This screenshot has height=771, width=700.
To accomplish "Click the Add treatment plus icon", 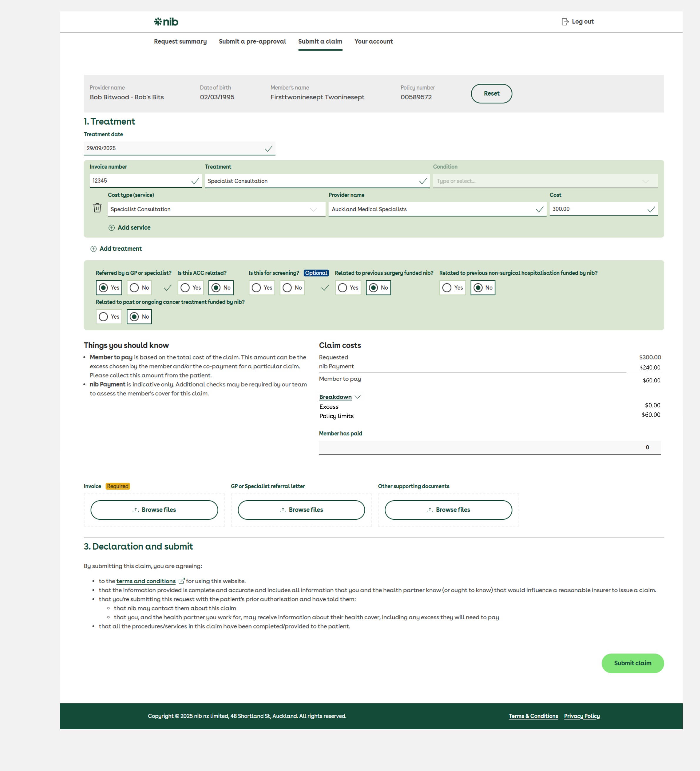I will pos(93,249).
